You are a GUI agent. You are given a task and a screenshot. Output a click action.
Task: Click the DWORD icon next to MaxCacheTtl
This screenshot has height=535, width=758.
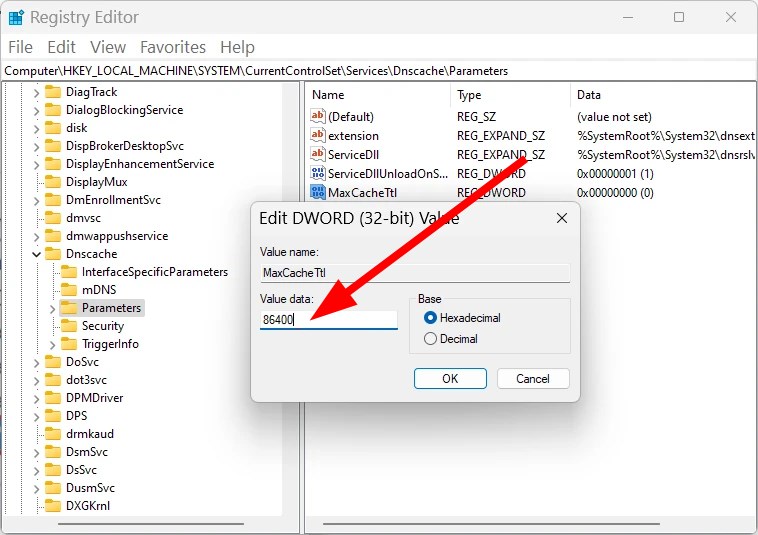coord(318,192)
